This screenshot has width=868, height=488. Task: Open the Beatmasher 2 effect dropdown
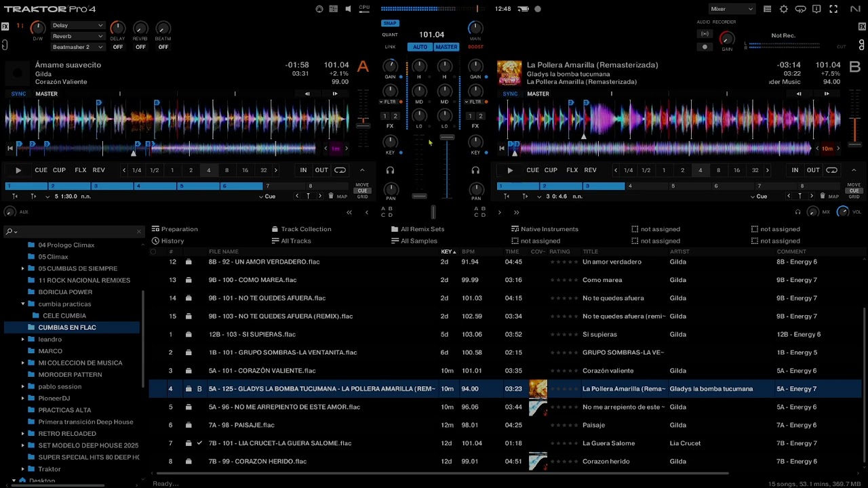pos(78,47)
